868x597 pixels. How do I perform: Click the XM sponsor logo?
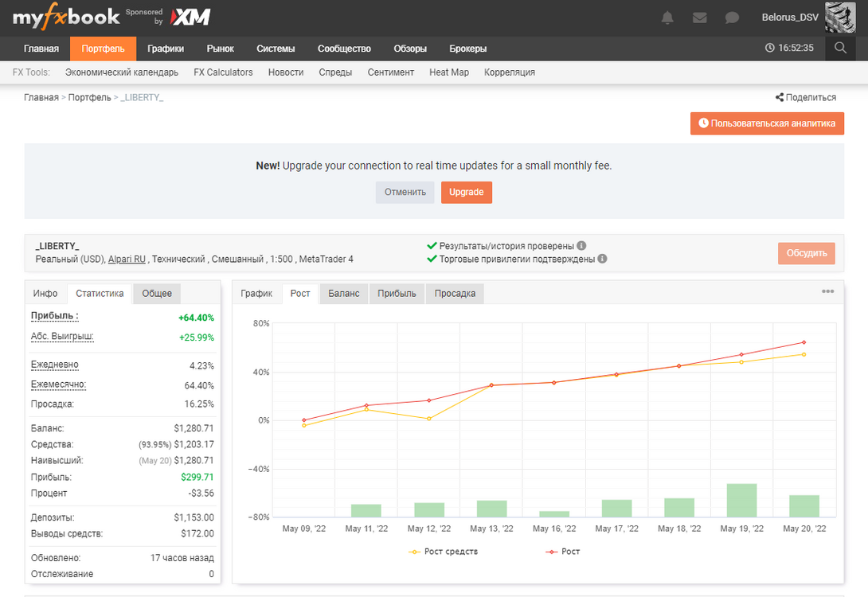(190, 18)
